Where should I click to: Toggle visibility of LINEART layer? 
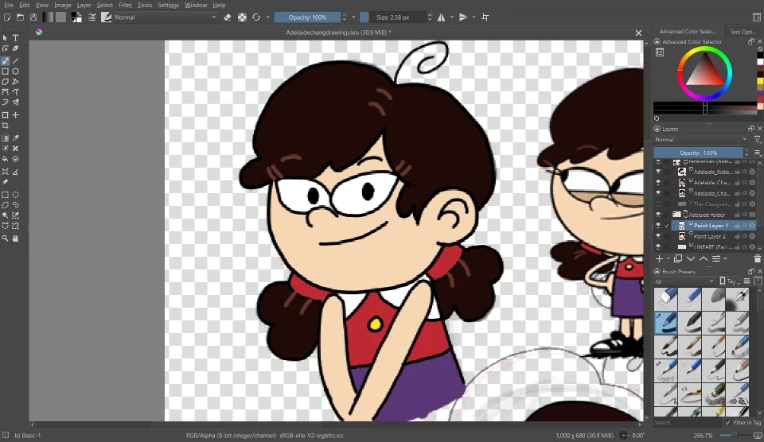[658, 247]
